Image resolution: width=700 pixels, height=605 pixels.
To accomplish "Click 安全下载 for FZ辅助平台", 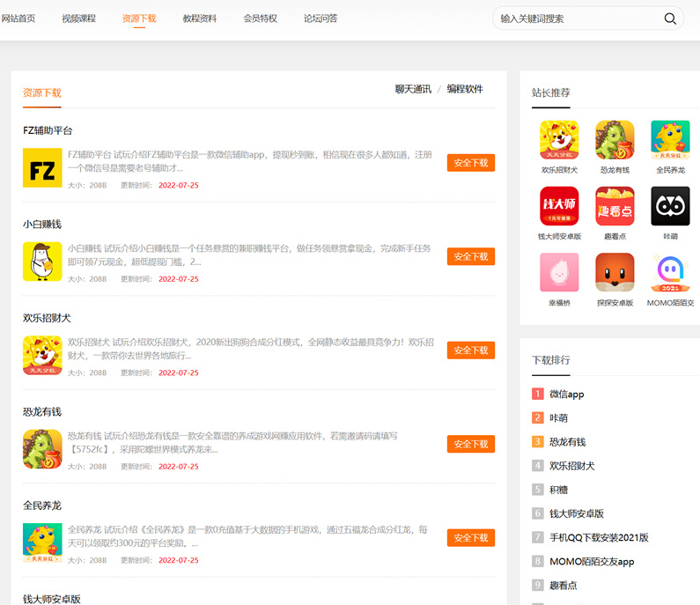I will tap(471, 163).
